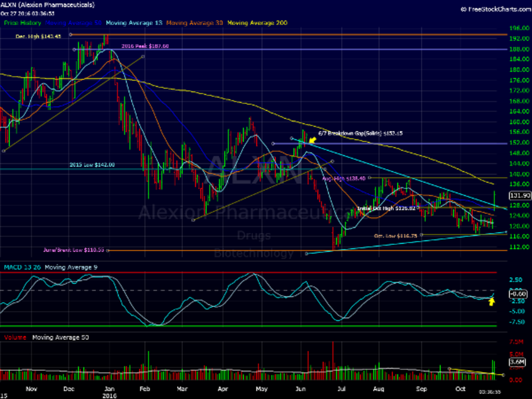Open the FreeStockCharts.com credit text
This screenshot has height=399, width=532.
496,8
